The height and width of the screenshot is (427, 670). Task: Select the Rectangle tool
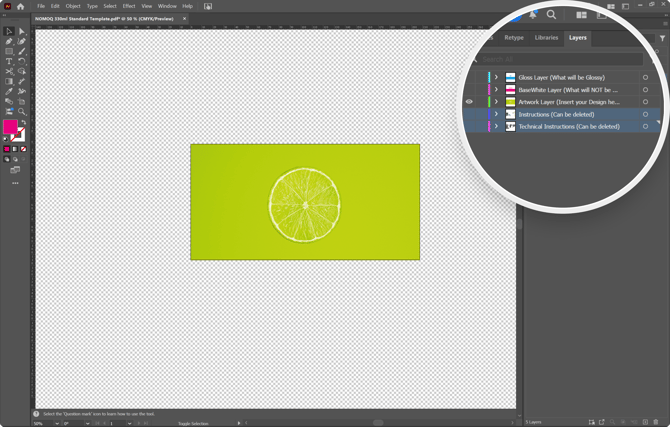tap(9, 51)
